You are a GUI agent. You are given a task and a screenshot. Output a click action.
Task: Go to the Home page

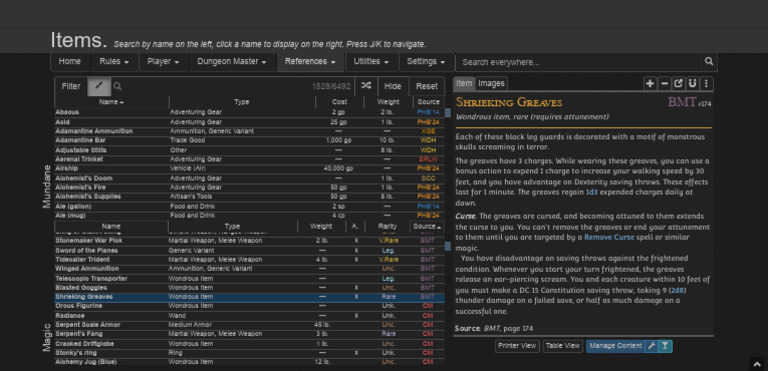click(x=70, y=62)
